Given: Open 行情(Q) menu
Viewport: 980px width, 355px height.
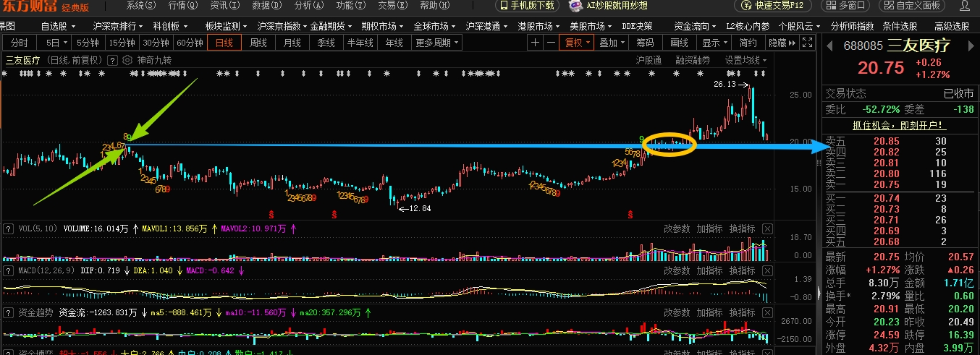Looking at the screenshot, I should (182, 6).
